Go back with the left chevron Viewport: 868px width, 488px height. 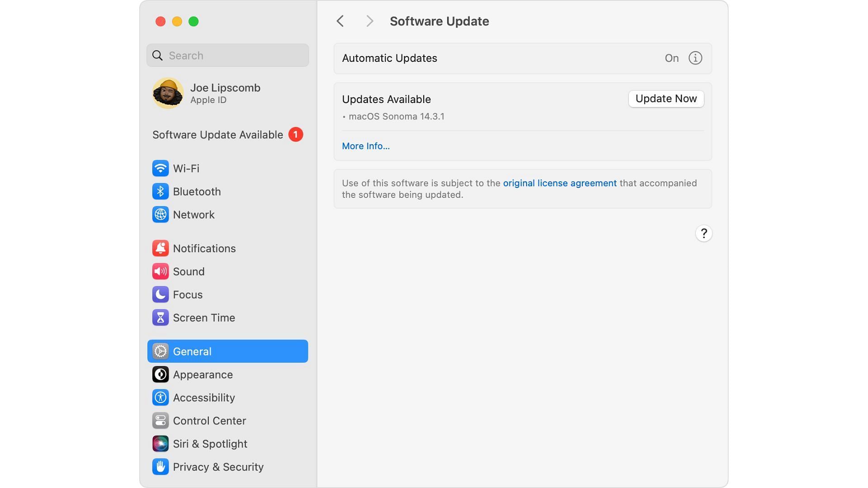click(x=340, y=21)
